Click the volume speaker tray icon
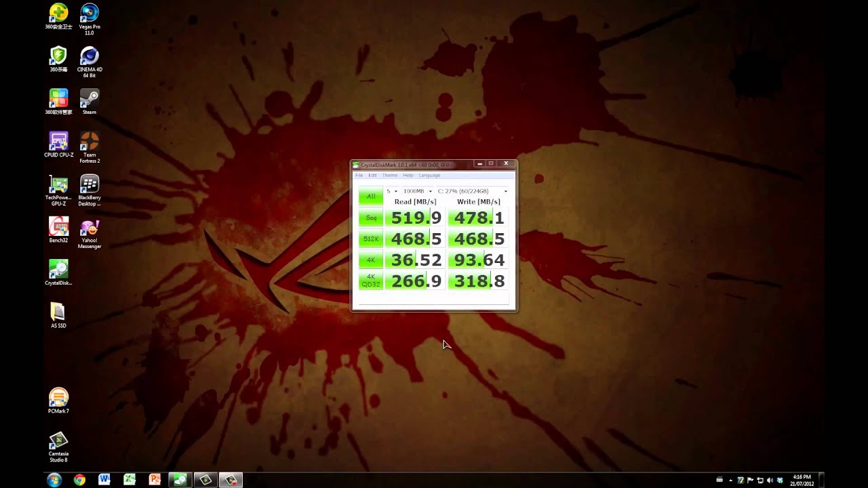 [x=770, y=480]
